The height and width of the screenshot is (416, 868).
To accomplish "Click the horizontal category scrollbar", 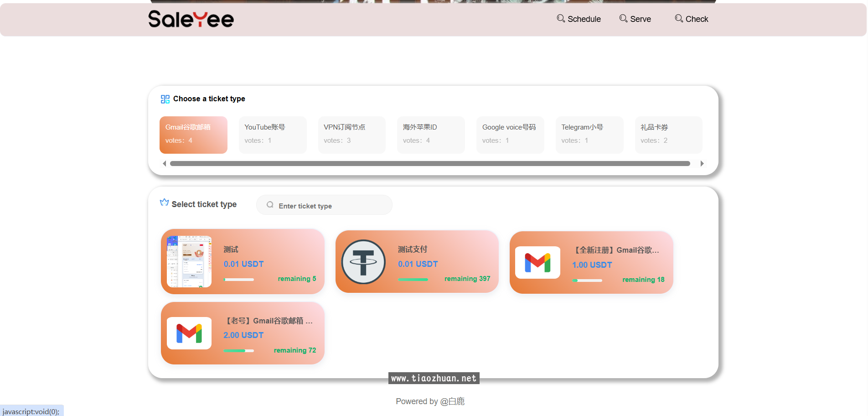I will 429,163.
